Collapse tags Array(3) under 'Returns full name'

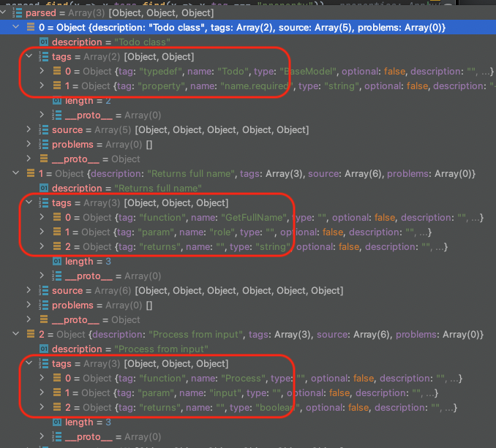(x=29, y=202)
